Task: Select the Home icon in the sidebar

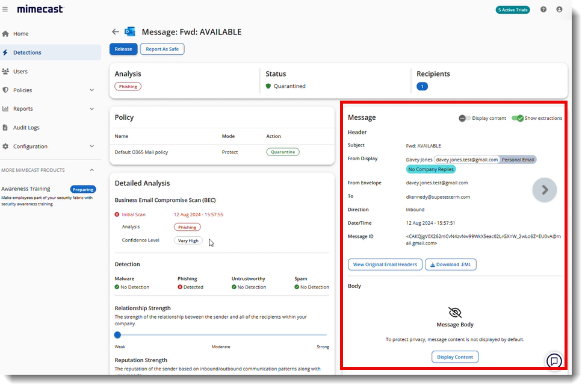Action: (x=7, y=34)
